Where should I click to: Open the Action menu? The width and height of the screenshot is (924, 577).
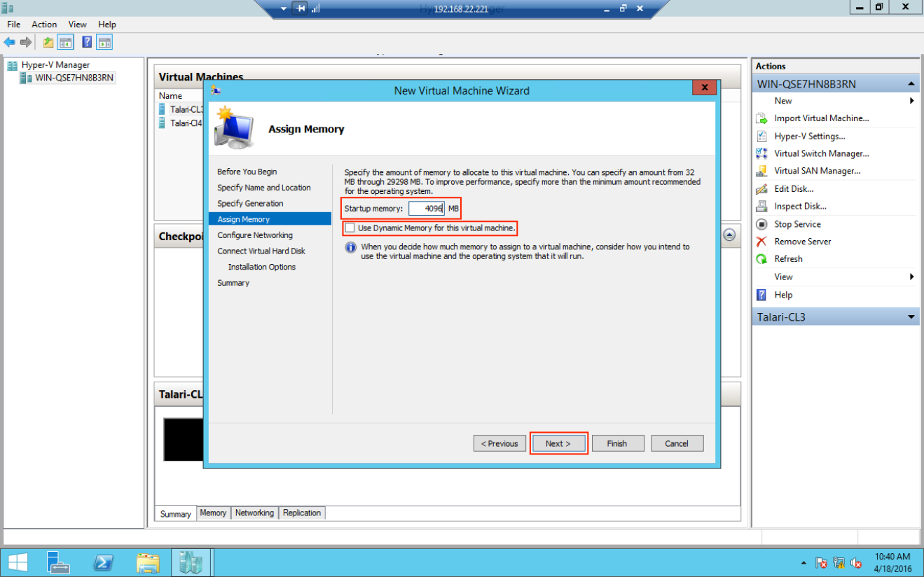coord(44,25)
